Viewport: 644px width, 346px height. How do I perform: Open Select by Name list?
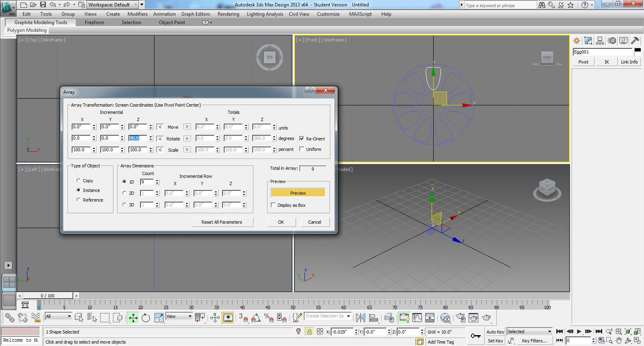[92, 318]
